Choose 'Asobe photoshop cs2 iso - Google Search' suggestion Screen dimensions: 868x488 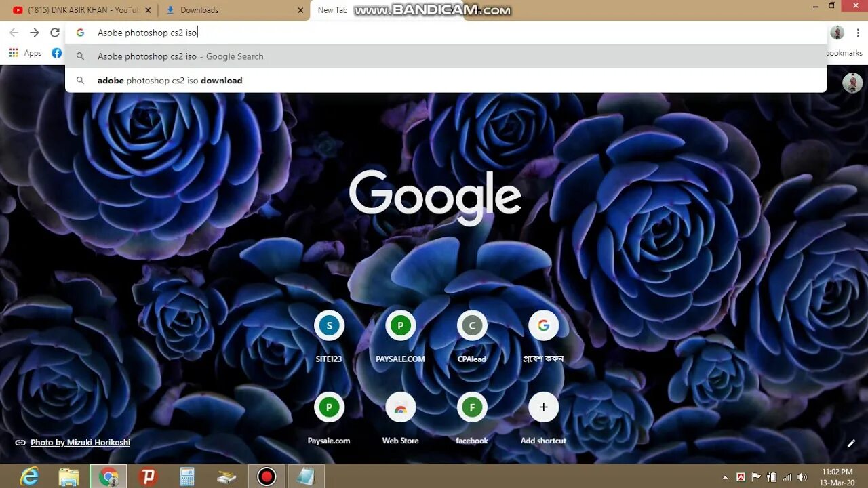click(x=446, y=56)
